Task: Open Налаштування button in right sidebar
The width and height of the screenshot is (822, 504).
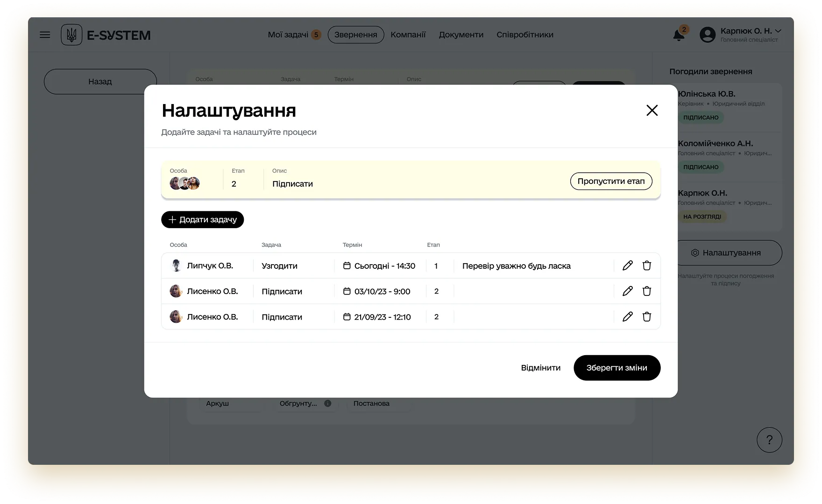Action: 729,253
